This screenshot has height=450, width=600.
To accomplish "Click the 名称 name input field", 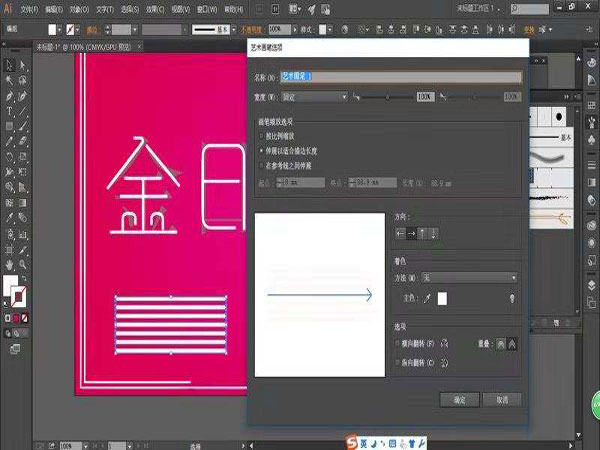I will [401, 77].
